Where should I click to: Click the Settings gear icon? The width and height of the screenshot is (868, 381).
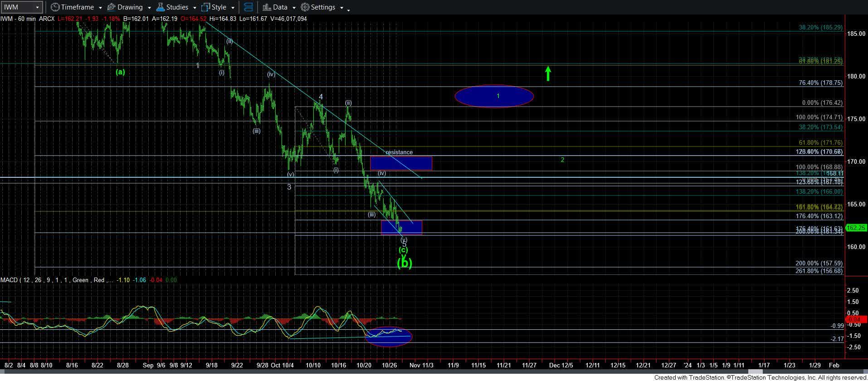click(305, 7)
